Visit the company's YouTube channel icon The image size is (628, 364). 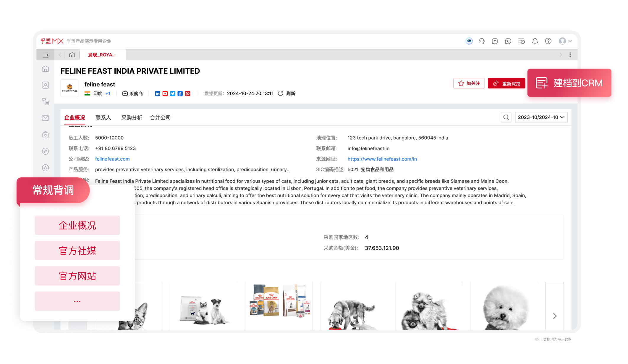165,93
